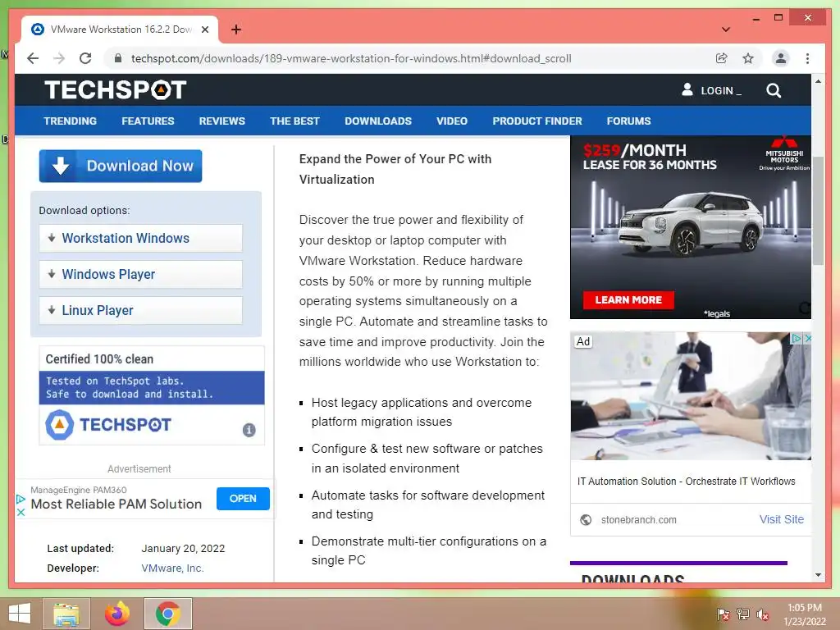Click OPEN on the PAM360 ad
Viewport: 840px width, 630px height.
tap(243, 499)
